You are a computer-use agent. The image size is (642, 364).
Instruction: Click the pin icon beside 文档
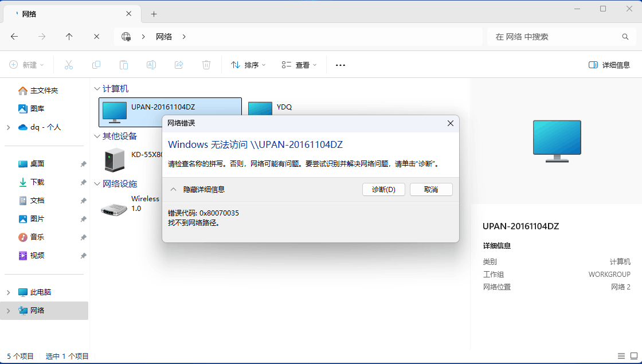[x=83, y=201]
